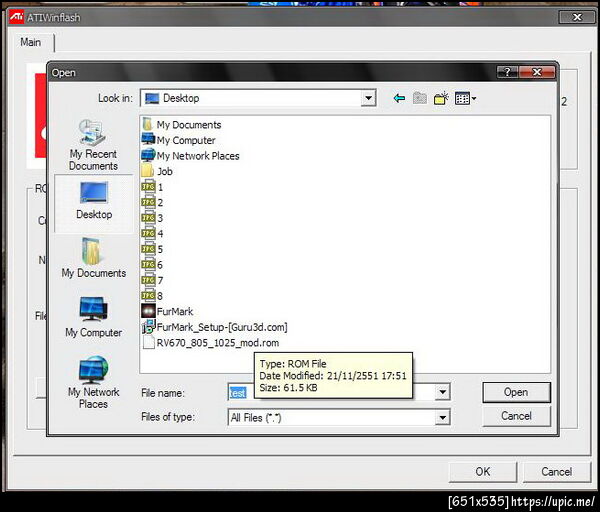Click the help question mark button
600x512 pixels.
507,72
